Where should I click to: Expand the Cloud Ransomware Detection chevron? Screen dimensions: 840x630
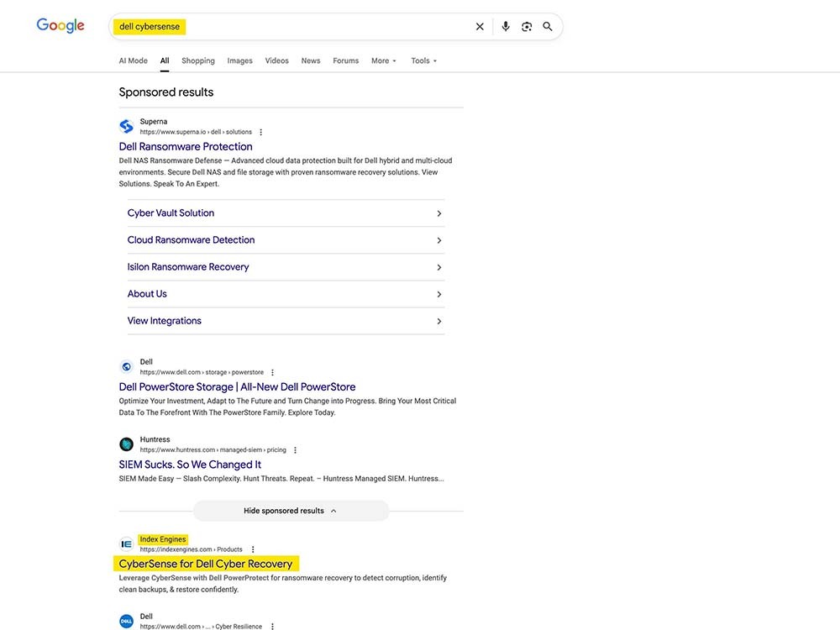click(438, 240)
